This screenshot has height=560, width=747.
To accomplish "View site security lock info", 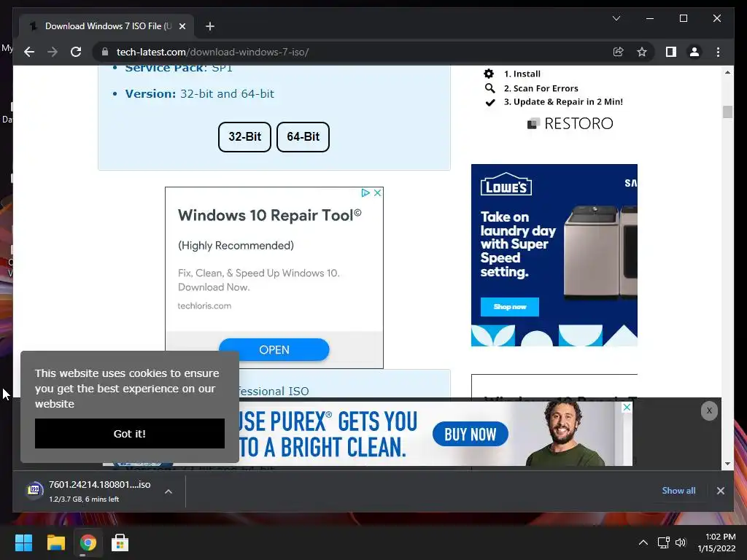I will coord(105,52).
